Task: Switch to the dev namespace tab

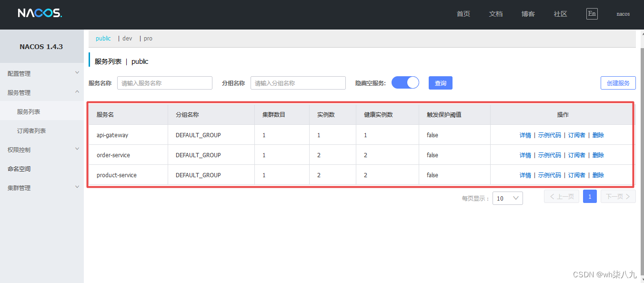Action: click(x=127, y=39)
